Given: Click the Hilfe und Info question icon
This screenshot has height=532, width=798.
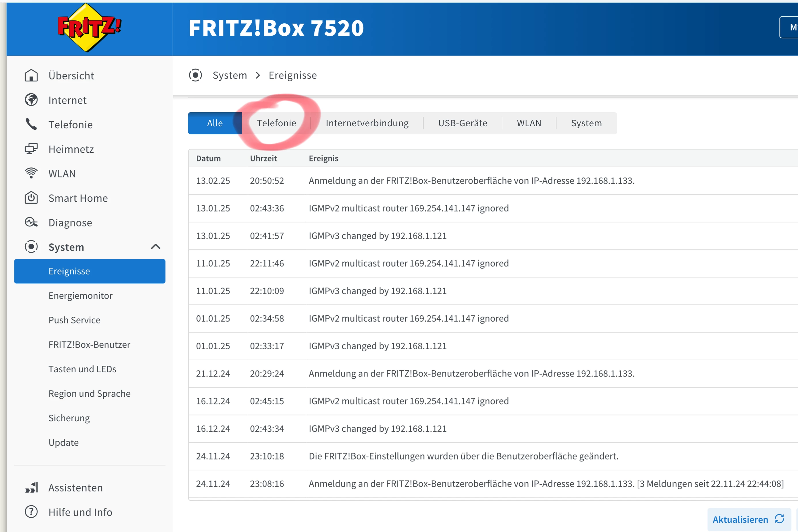Looking at the screenshot, I should pyautogui.click(x=31, y=512).
